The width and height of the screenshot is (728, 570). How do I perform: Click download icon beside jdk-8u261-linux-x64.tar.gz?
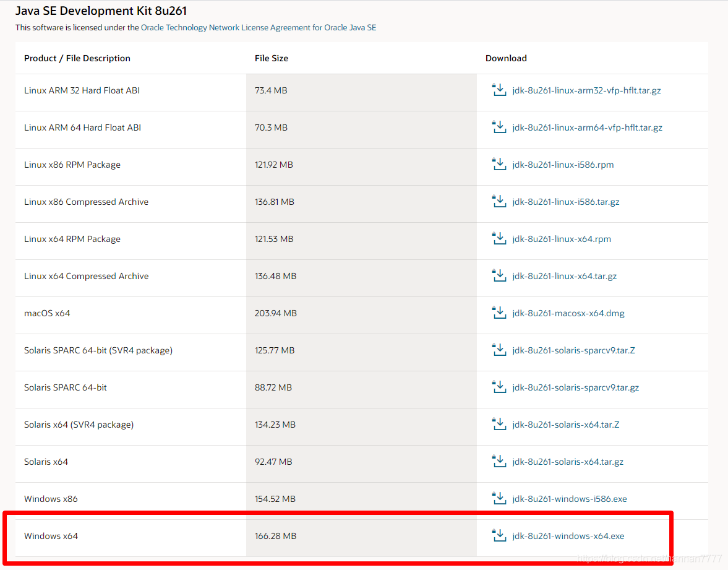click(499, 275)
